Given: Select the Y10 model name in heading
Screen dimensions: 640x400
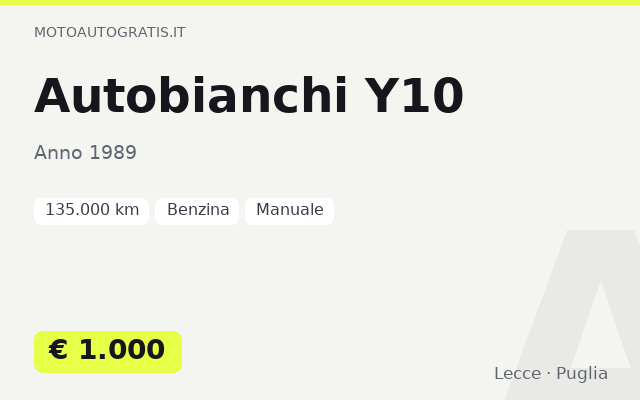Looking at the screenshot, I should click(x=414, y=96).
